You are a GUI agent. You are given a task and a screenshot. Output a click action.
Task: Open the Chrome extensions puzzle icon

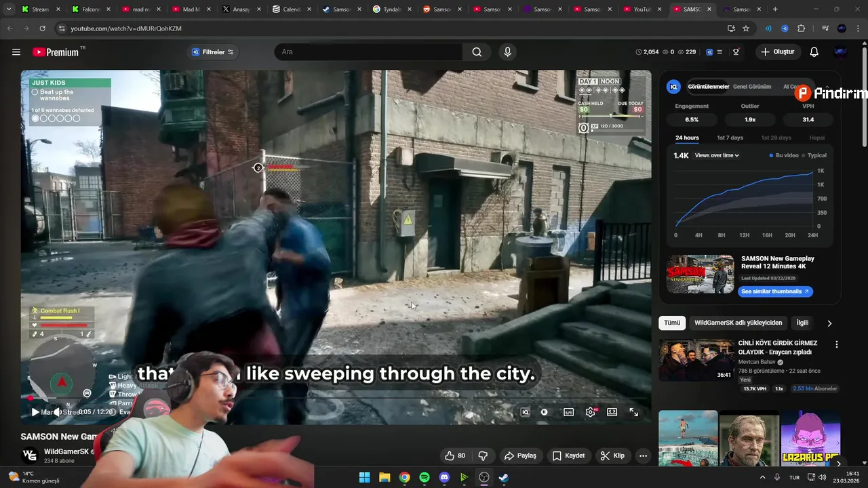pos(802,28)
